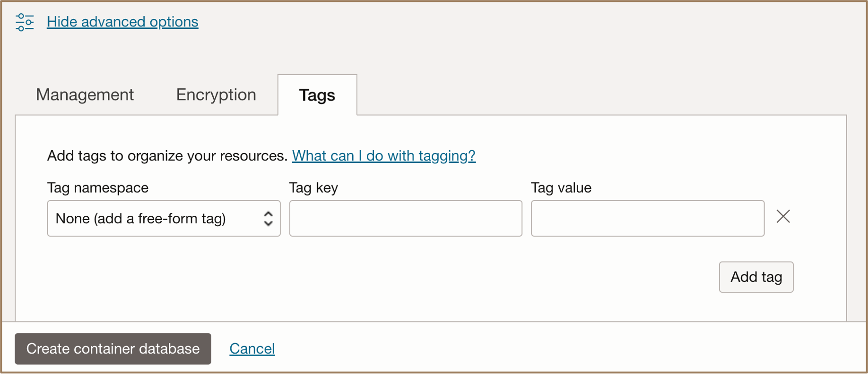
Task: Click the Hide advanced options link
Action: tap(122, 22)
